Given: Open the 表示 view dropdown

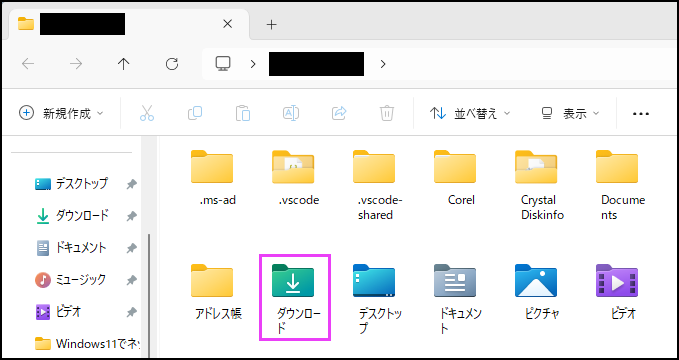Looking at the screenshot, I should pyautogui.click(x=570, y=114).
